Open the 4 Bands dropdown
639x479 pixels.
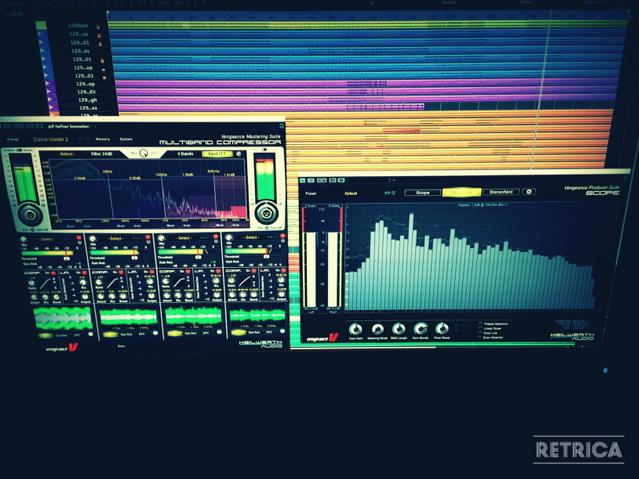point(185,154)
